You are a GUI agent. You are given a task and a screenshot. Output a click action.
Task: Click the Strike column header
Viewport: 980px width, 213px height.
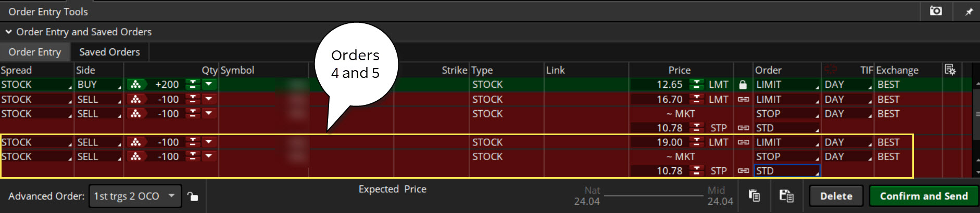pyautogui.click(x=454, y=70)
